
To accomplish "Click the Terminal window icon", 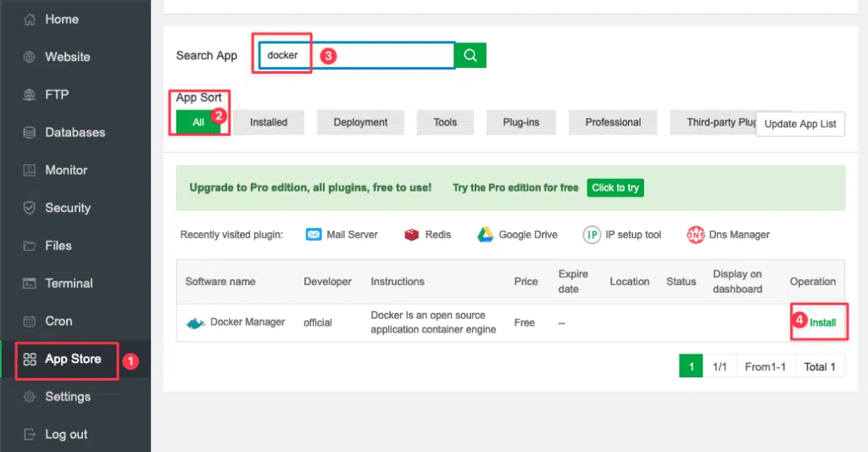I will tap(30, 283).
